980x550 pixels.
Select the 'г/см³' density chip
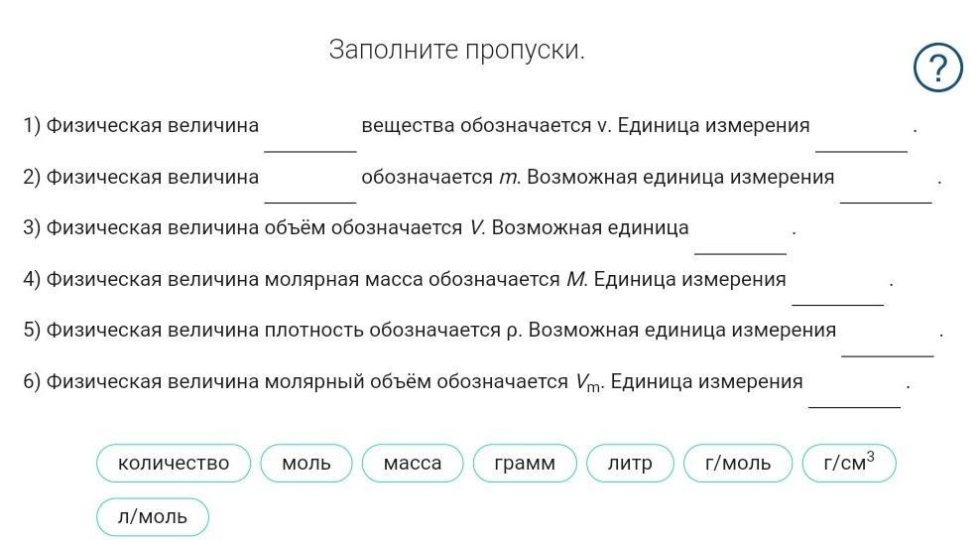point(849,463)
